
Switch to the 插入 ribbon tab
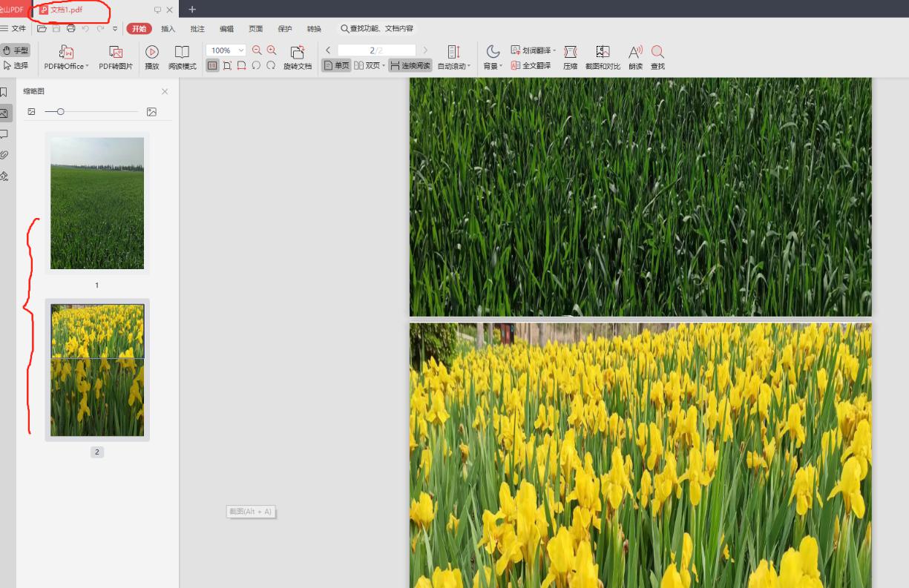pyautogui.click(x=168, y=29)
